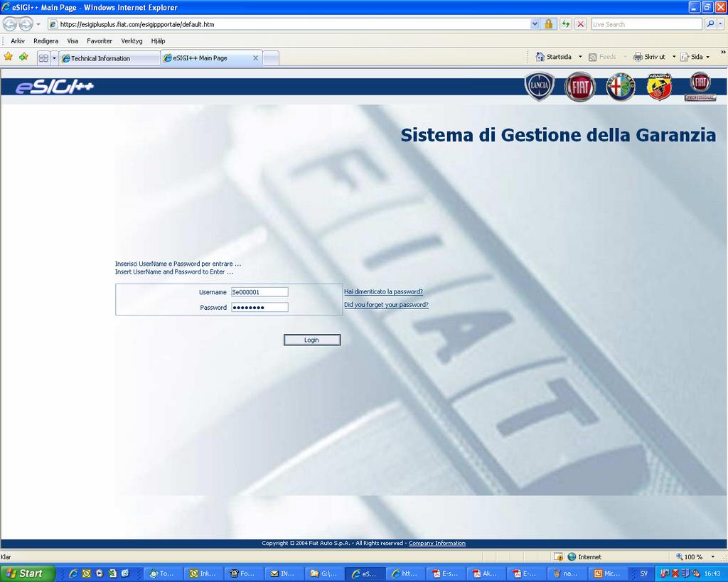Open the 'To…' taskbar window button
Viewport: 728px width, 582px height.
pyautogui.click(x=163, y=573)
